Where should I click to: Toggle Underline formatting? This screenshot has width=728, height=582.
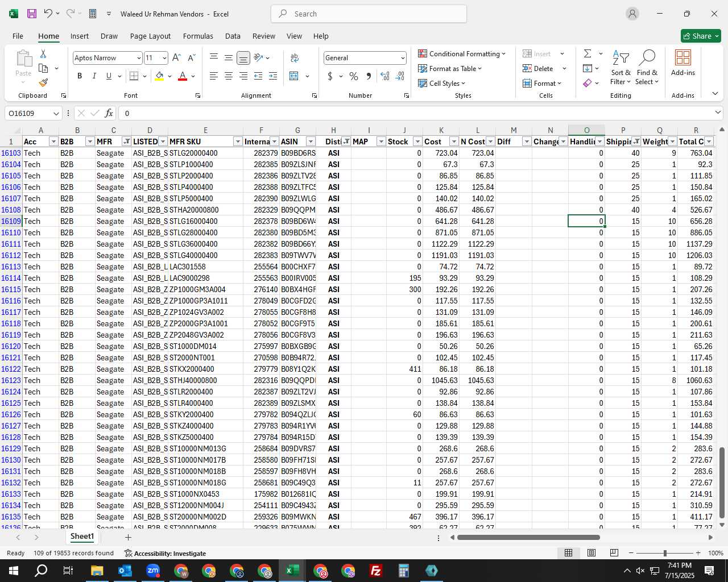[x=109, y=76]
